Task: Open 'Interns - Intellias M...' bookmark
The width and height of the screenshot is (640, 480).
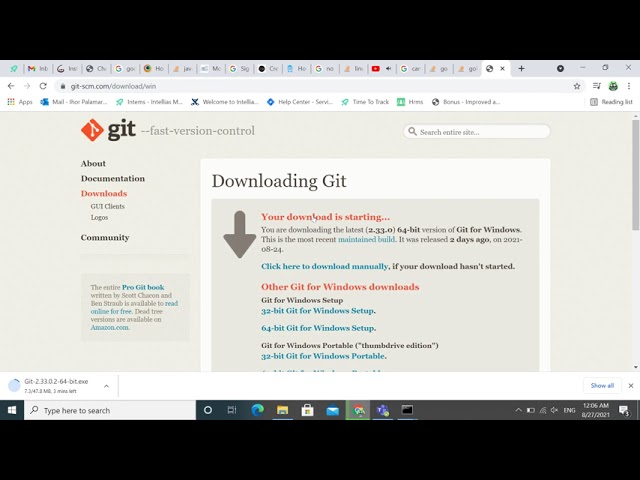Action: (149, 102)
